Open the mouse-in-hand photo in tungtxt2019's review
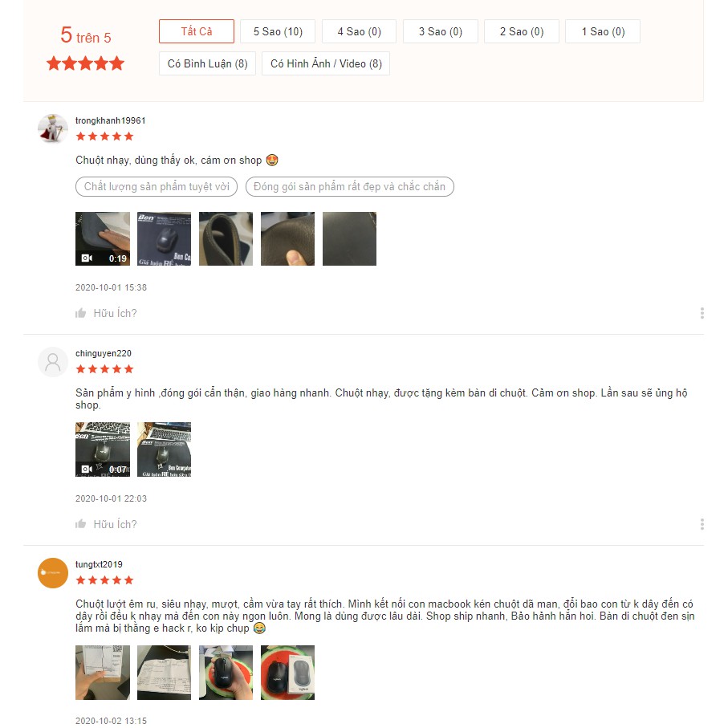This screenshot has width=728, height=728. 226,673
